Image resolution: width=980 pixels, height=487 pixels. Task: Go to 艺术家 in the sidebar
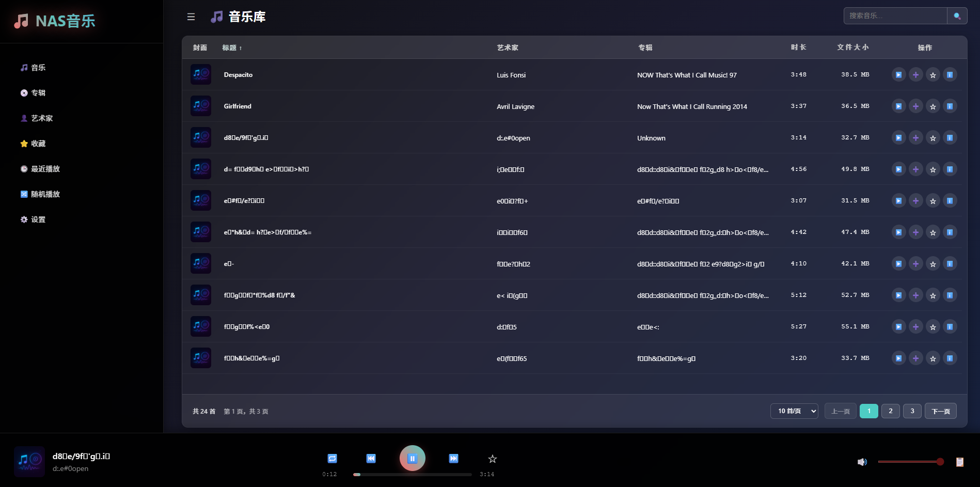pos(37,118)
